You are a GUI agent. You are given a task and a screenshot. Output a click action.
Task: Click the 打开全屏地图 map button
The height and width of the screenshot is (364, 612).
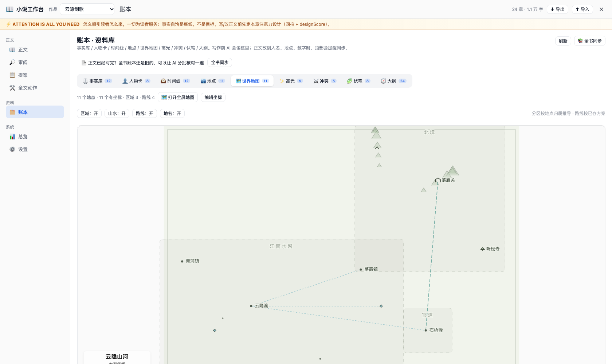pos(178,97)
